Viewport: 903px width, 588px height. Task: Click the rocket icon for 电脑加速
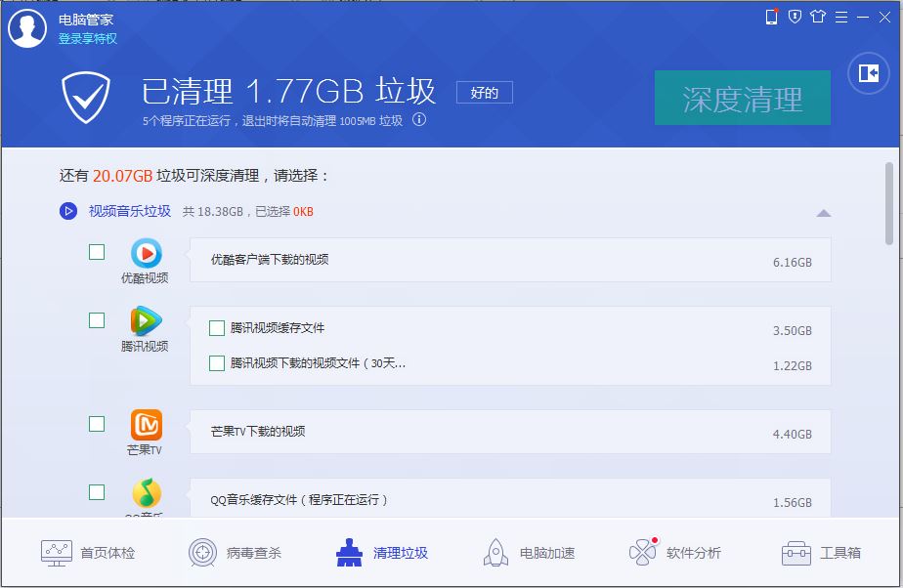495,552
